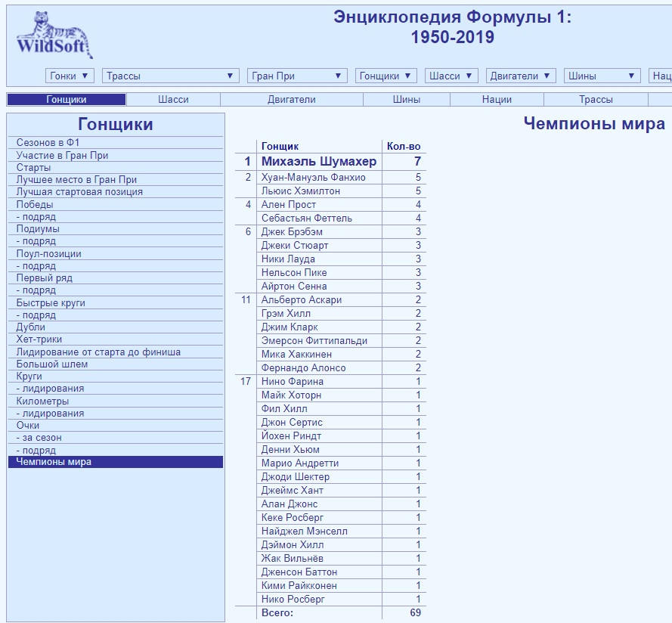Select Быстрые круги in sidebar
672x623 pixels.
(51, 302)
